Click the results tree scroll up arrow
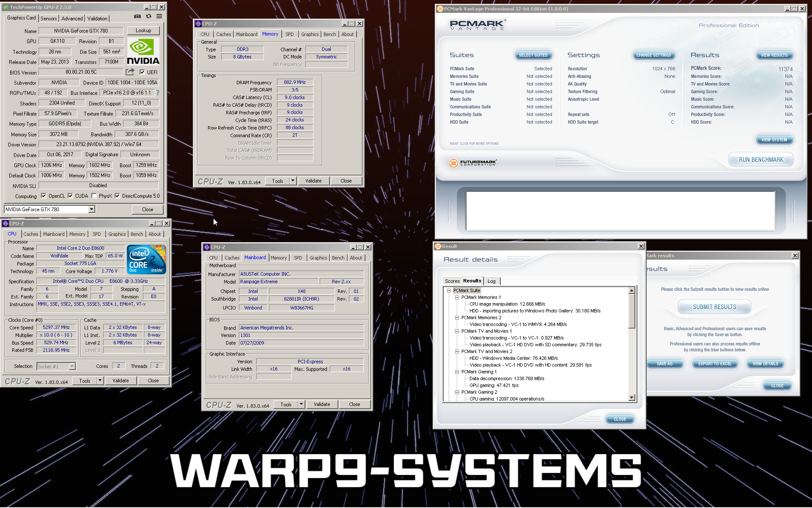Image resolution: width=812 pixels, height=508 pixels. (631, 290)
